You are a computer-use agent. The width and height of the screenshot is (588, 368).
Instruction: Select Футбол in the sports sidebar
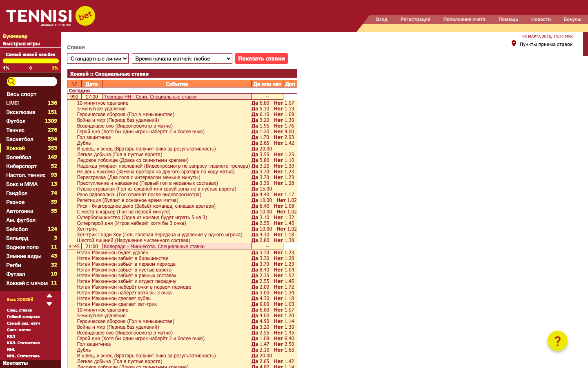pos(16,121)
